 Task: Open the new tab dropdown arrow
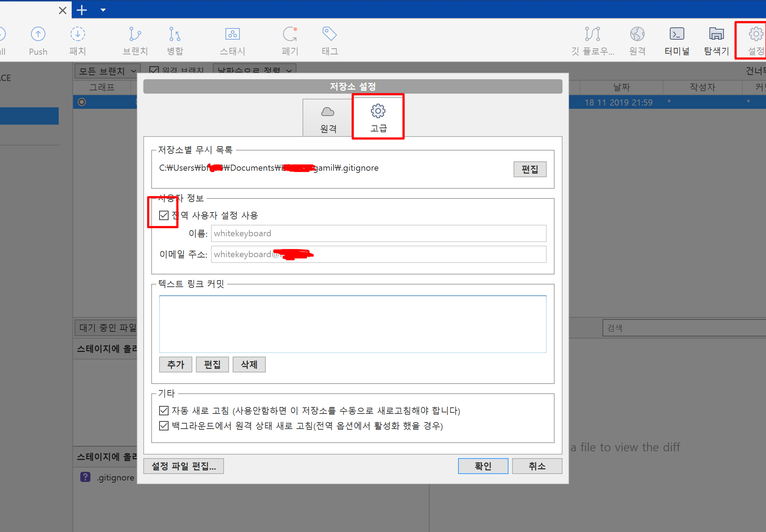103,10
